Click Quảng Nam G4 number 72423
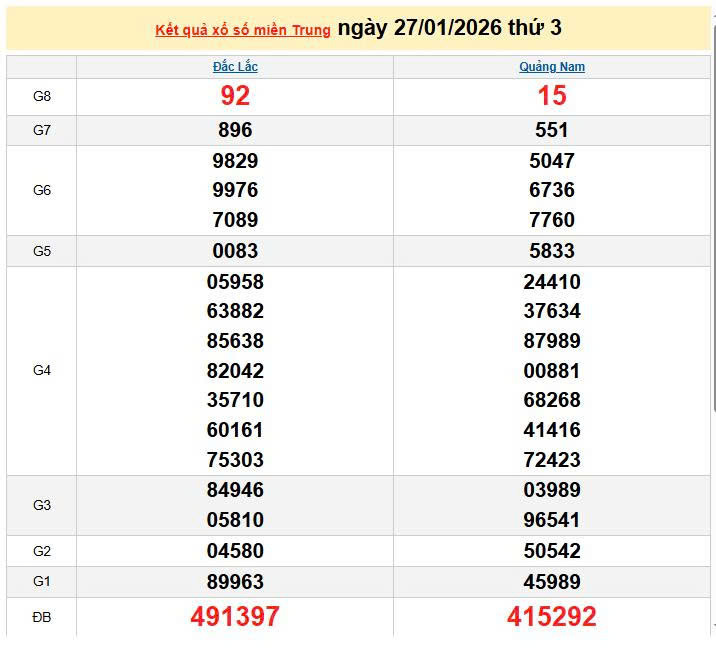 (x=552, y=460)
